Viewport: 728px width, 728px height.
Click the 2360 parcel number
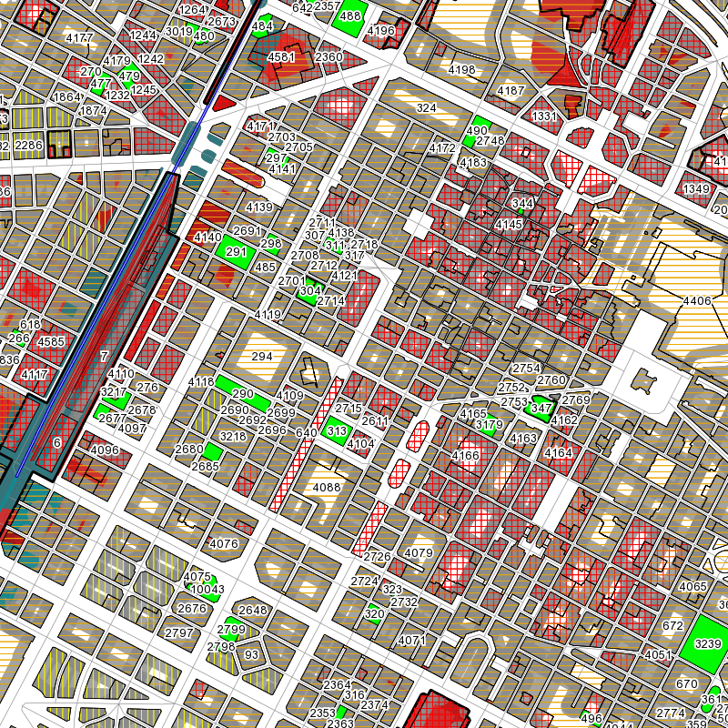click(x=329, y=56)
